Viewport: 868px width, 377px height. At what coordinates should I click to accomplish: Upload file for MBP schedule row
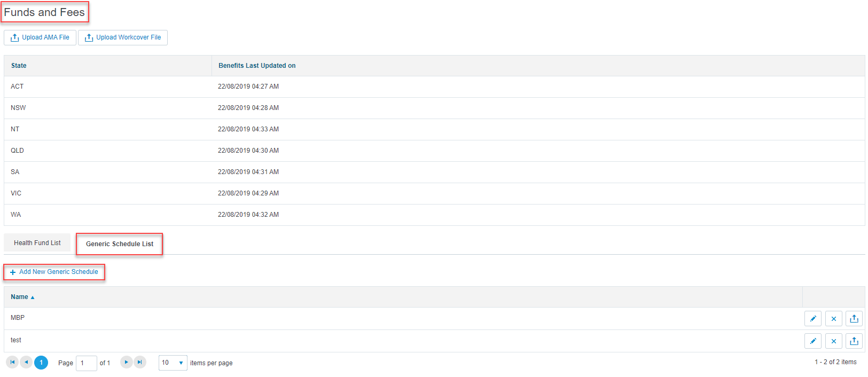[x=854, y=318]
